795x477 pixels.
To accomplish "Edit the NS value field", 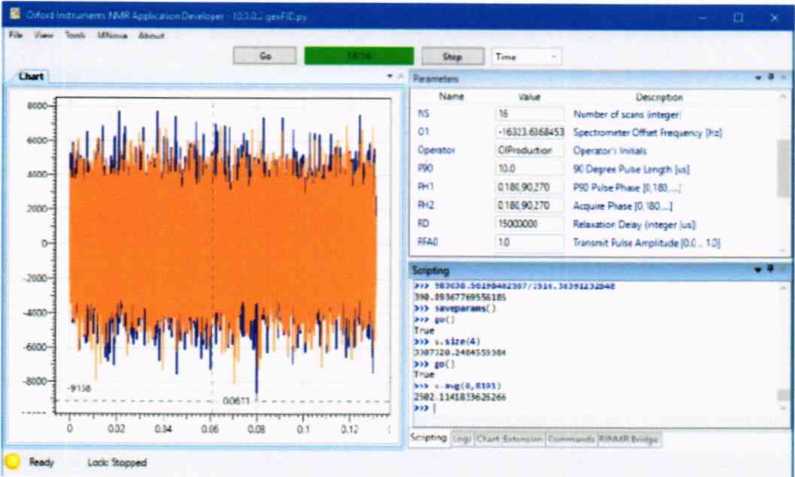I will (x=529, y=115).
